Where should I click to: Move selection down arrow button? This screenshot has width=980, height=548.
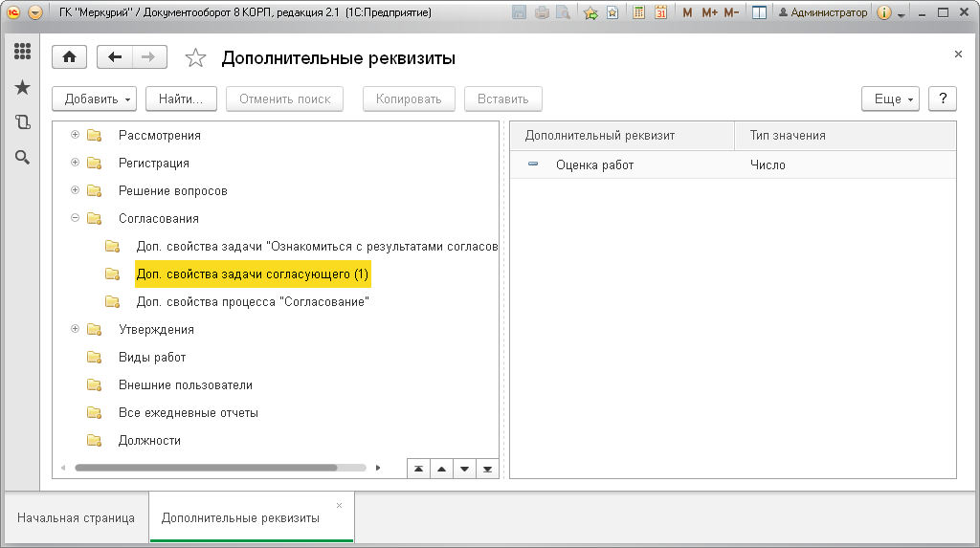point(464,469)
